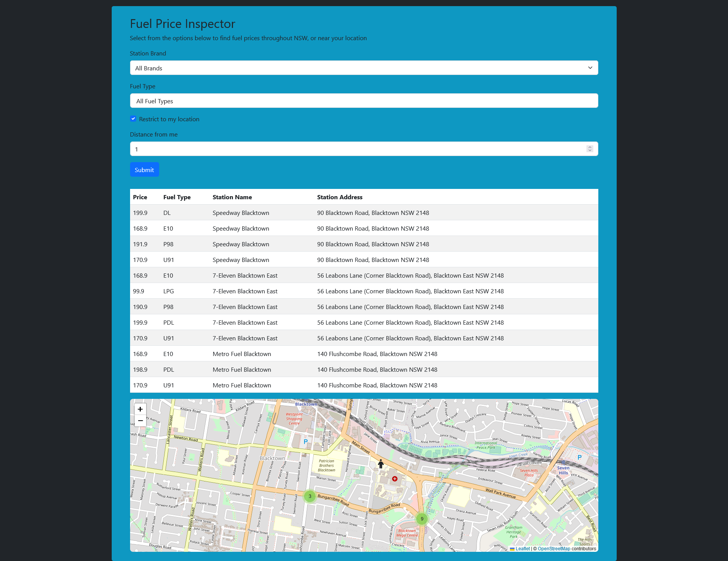
Task: Click Metro Fuel Blacktown in the E10 row
Action: (242, 354)
